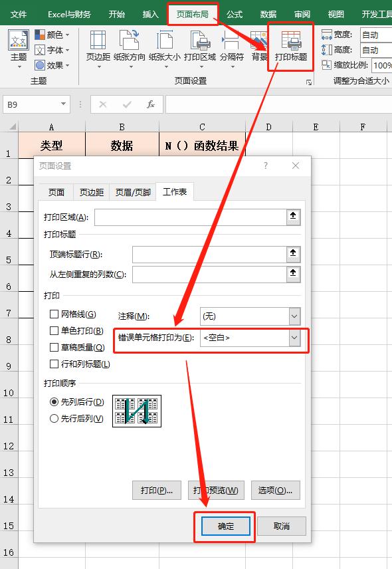Switch to the 开始 ribbon tab

[x=117, y=14]
